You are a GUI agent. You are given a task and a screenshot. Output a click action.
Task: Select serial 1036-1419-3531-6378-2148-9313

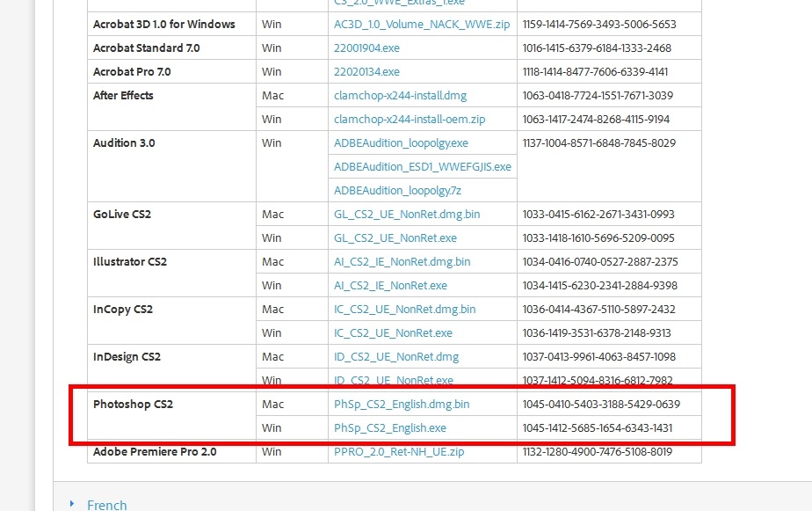(597, 333)
